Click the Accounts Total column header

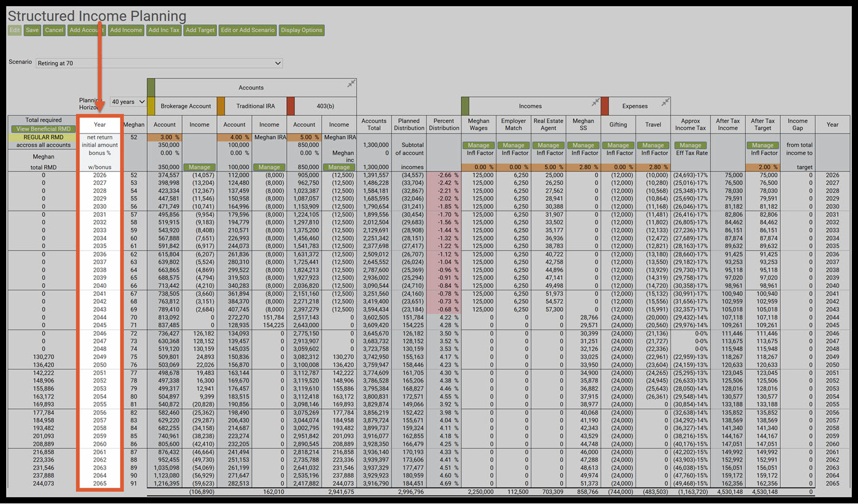[x=374, y=124]
